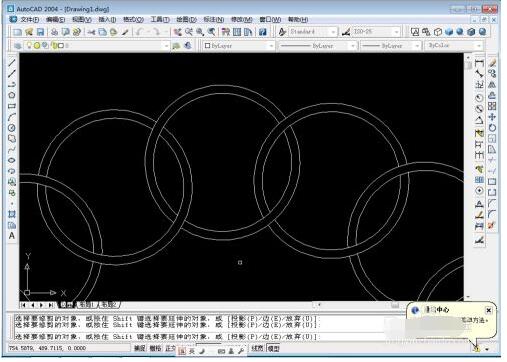The image size is (507, 362).
Task: Click the New drawing icon
Action: click(17, 32)
